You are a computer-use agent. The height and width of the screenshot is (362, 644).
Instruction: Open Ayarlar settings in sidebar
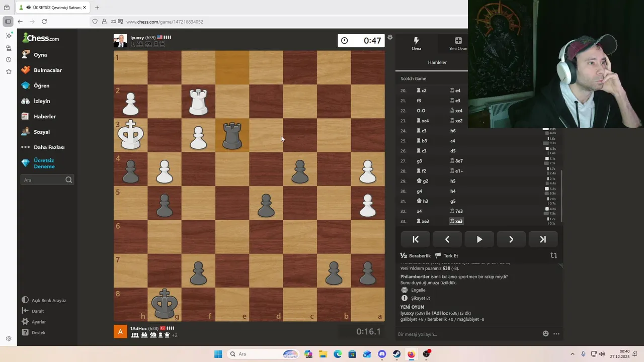coord(34,322)
